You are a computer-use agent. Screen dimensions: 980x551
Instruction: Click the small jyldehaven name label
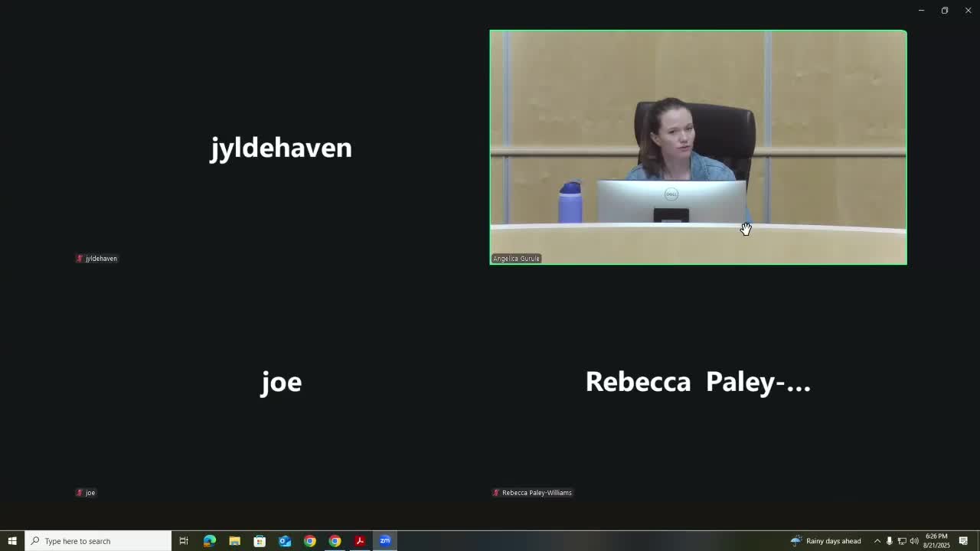click(x=101, y=259)
